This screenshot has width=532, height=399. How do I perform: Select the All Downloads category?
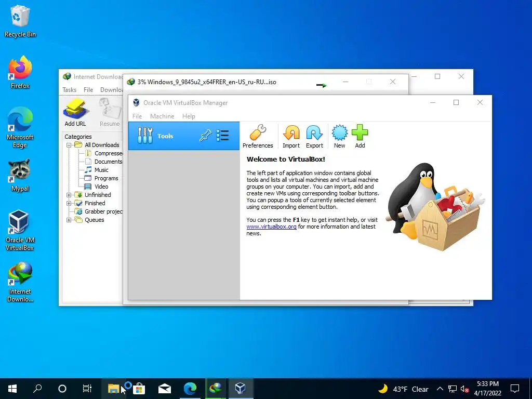tap(102, 145)
